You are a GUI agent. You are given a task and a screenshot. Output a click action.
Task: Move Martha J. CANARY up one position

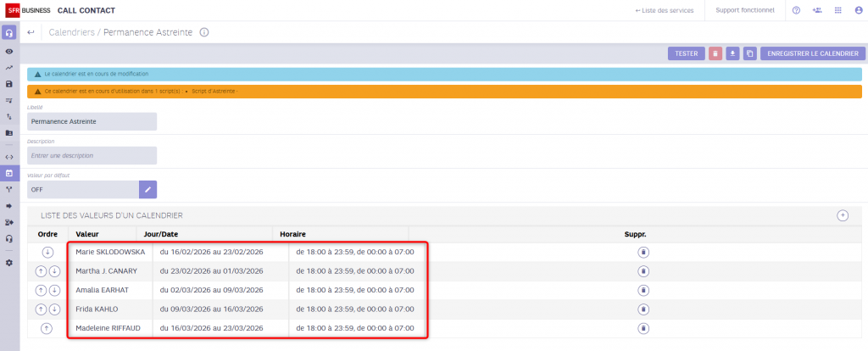[40, 271]
